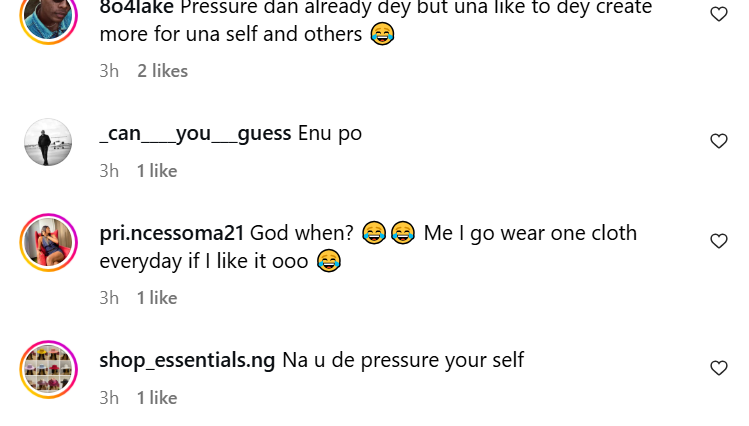Like pri.ncessoma21's "God when?" comment

coord(718,241)
